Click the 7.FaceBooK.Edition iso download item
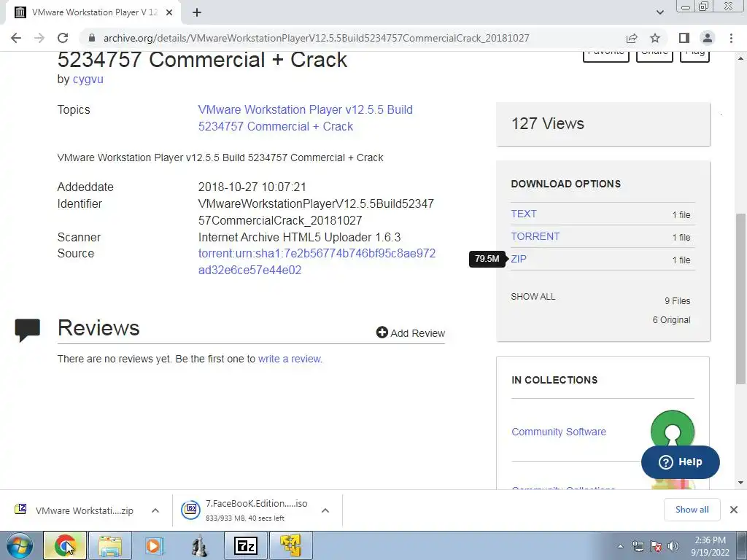Screen dimensions: 747x560 click(245, 510)
